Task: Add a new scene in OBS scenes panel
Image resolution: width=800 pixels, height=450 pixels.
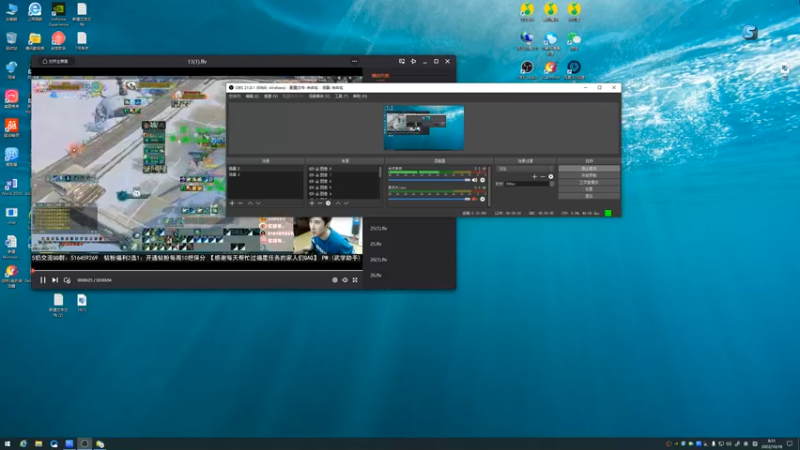Action: click(232, 203)
